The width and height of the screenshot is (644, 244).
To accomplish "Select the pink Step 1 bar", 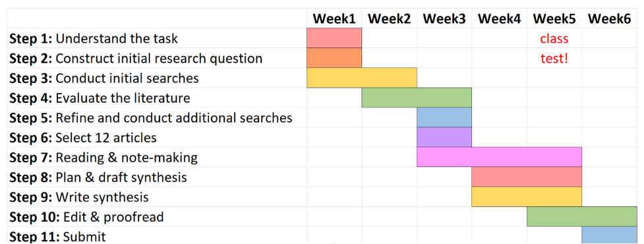I will click(334, 38).
